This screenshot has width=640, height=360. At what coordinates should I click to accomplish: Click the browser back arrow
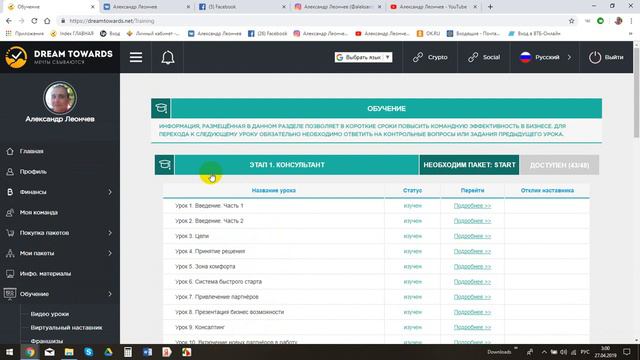click(x=9, y=21)
